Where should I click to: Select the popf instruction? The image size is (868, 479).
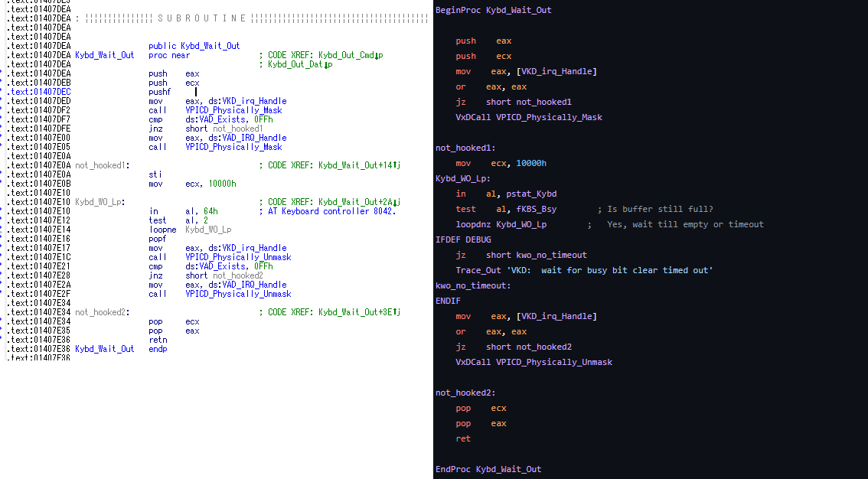158,239
